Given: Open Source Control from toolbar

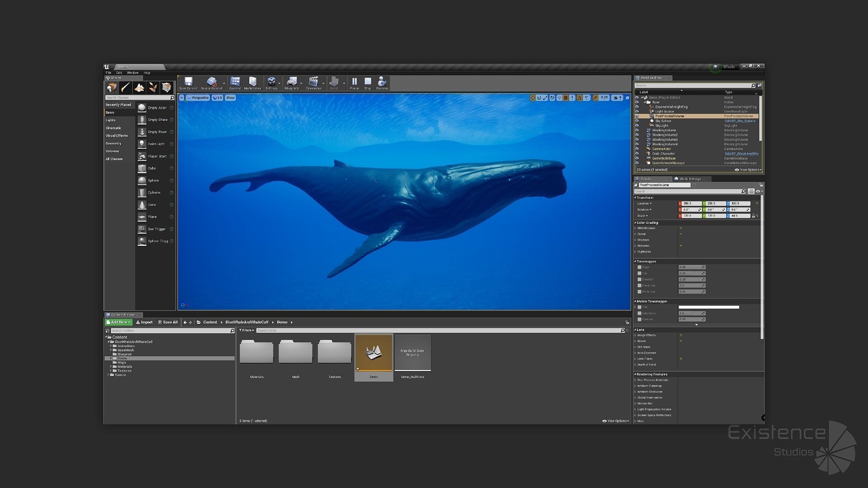Looking at the screenshot, I should pos(211,83).
